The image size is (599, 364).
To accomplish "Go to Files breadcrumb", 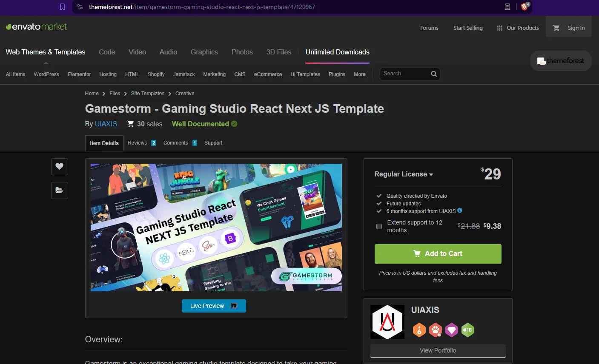I will (x=115, y=94).
